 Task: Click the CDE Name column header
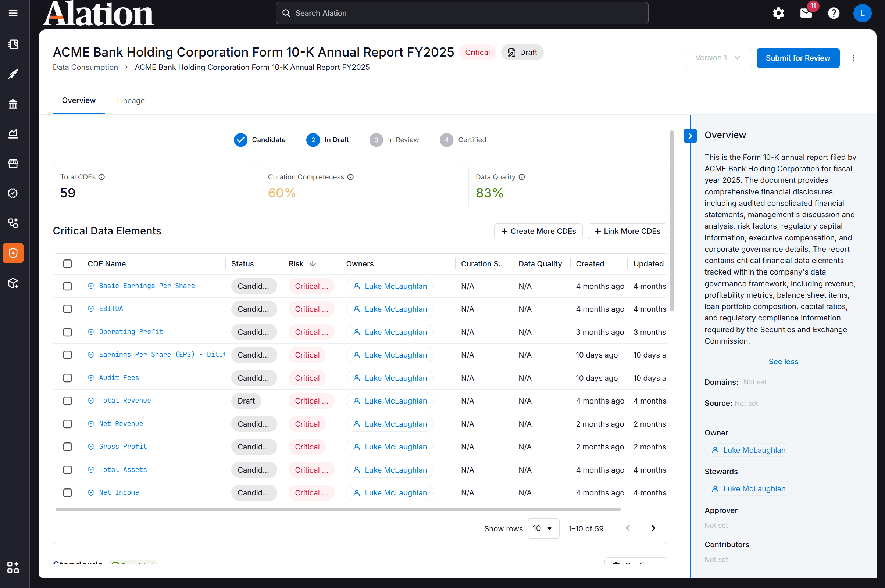click(x=107, y=263)
